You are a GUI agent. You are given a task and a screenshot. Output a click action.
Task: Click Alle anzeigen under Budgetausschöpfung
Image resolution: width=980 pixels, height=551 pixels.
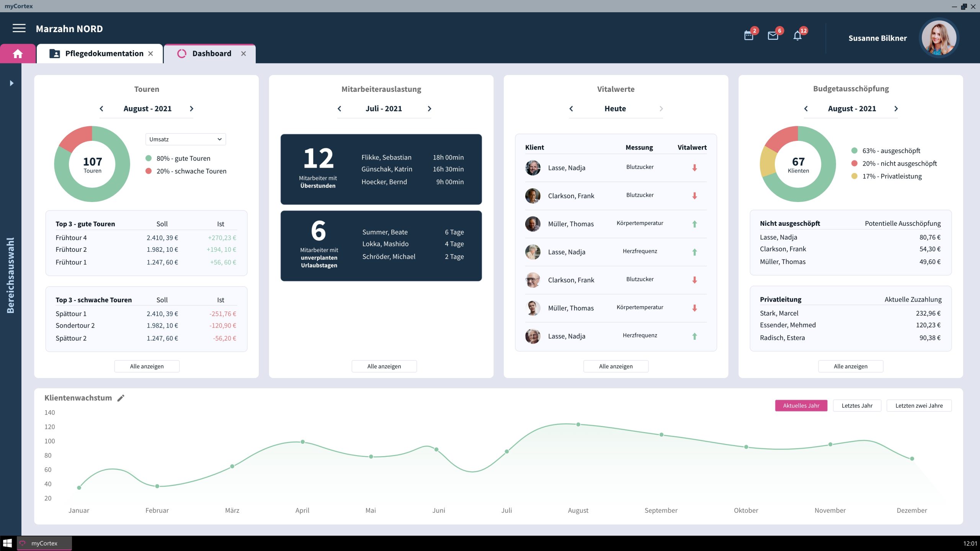coord(850,366)
